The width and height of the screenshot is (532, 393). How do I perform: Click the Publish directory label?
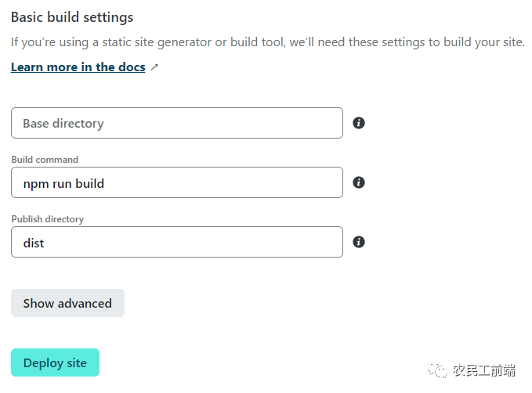point(48,219)
